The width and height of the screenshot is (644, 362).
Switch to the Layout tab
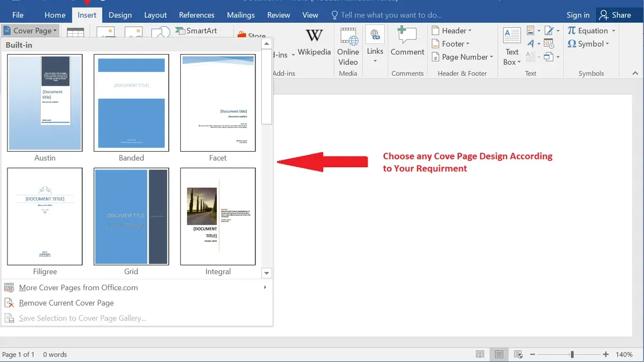coord(155,15)
